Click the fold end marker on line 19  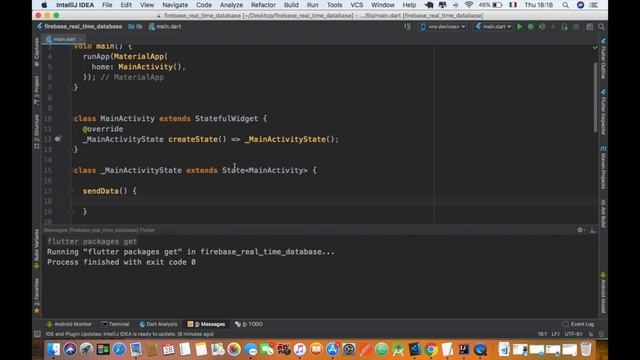71,211
